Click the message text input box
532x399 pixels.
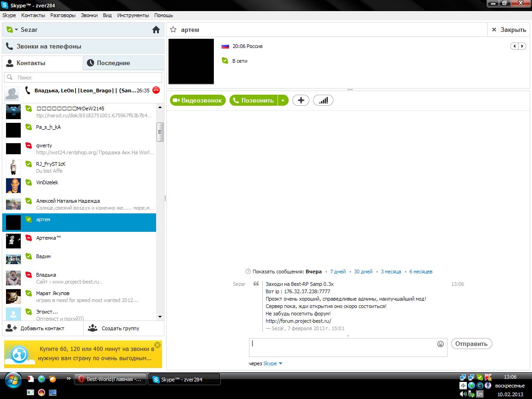pos(343,347)
